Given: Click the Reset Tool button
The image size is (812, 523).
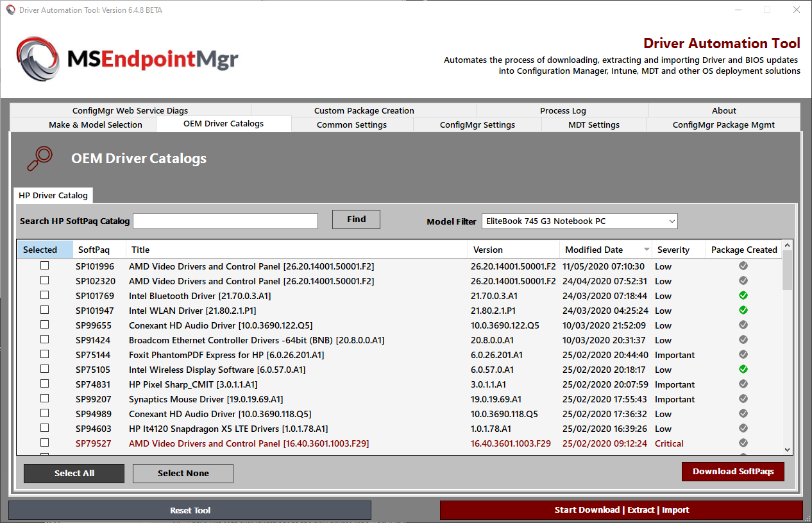Looking at the screenshot, I should [190, 510].
